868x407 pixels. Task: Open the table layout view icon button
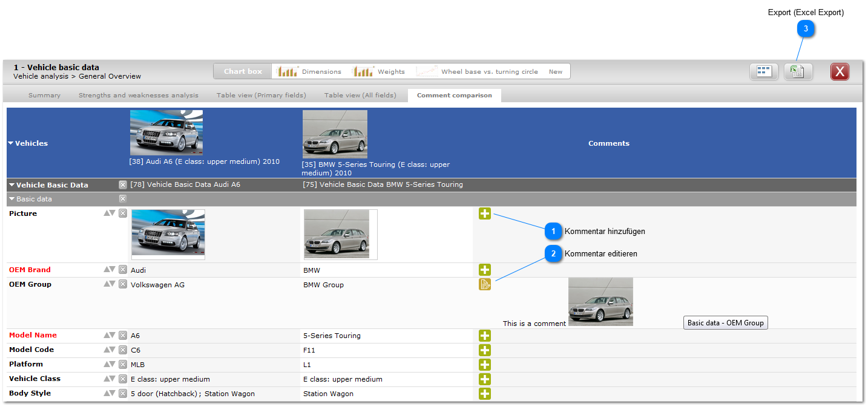[x=764, y=72]
